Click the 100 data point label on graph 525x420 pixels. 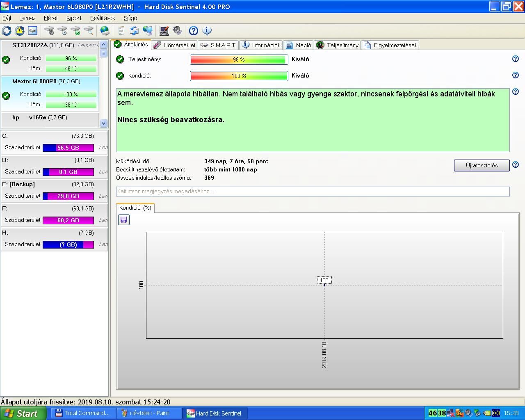pyautogui.click(x=324, y=280)
